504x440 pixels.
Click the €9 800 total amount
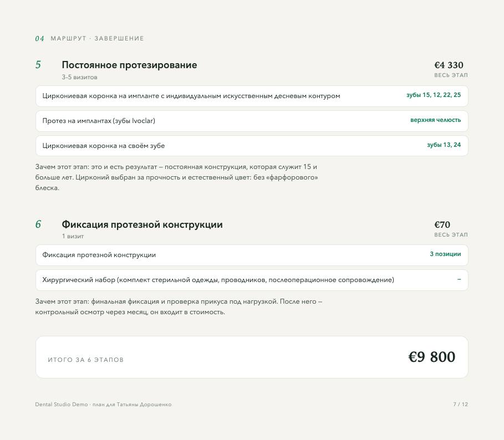click(432, 357)
